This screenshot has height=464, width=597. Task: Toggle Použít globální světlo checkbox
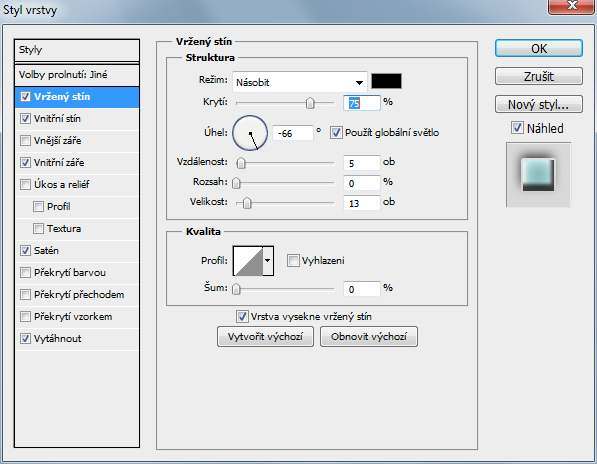tap(336, 133)
